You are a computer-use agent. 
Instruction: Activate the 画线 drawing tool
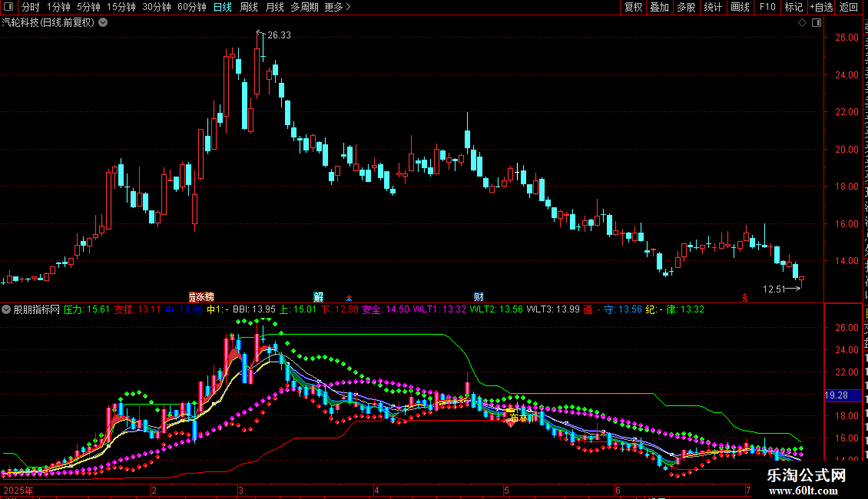click(740, 7)
